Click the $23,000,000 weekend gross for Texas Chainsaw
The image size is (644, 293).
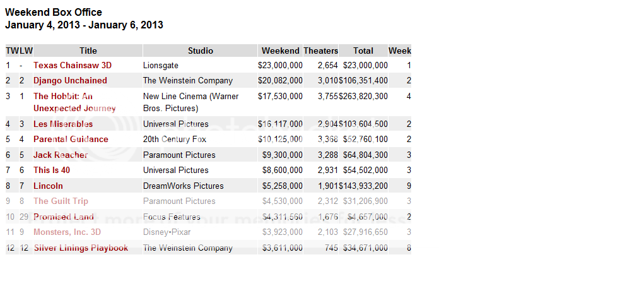[280, 65]
